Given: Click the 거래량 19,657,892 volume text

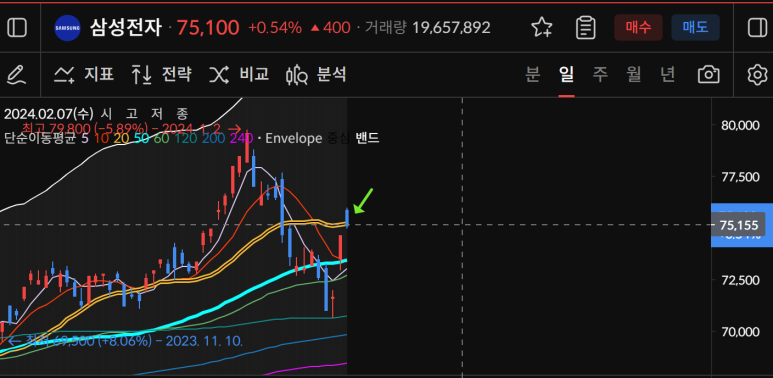Looking at the screenshot, I should (x=427, y=28).
